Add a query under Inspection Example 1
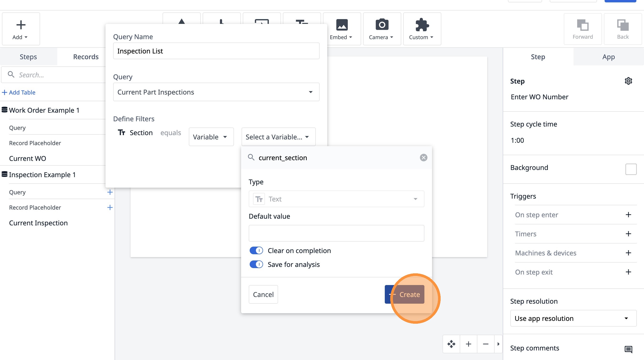644x360 pixels. pyautogui.click(x=110, y=192)
